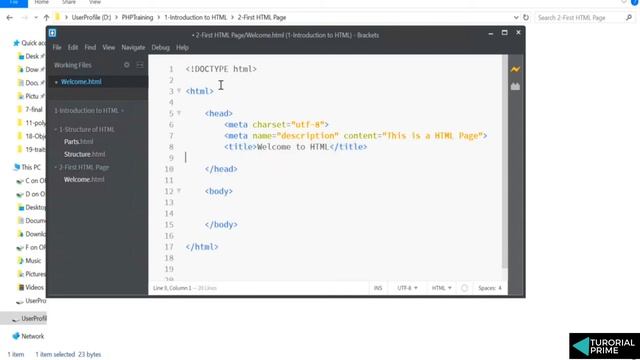
Task: Open project dropdown 1-Introduction to HTML
Action: tap(89, 111)
